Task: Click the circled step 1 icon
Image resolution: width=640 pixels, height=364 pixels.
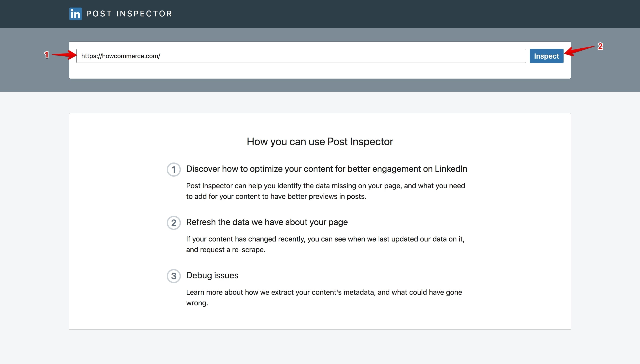Action: [x=174, y=170]
